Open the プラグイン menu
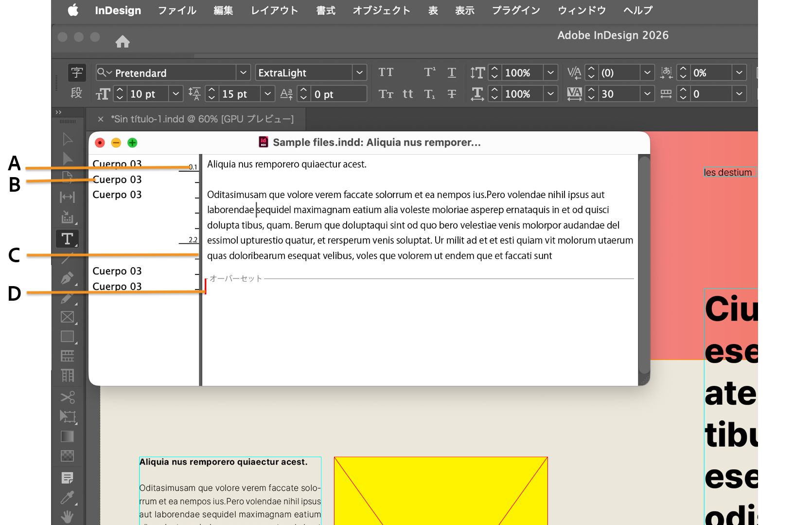This screenshot has width=812, height=525. click(x=516, y=10)
